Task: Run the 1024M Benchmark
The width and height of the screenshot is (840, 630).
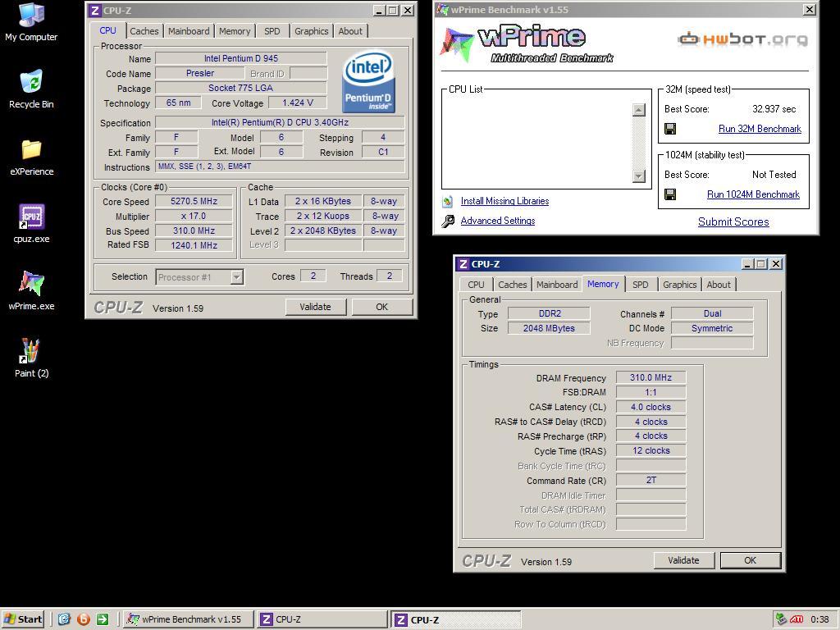Action: click(x=753, y=194)
